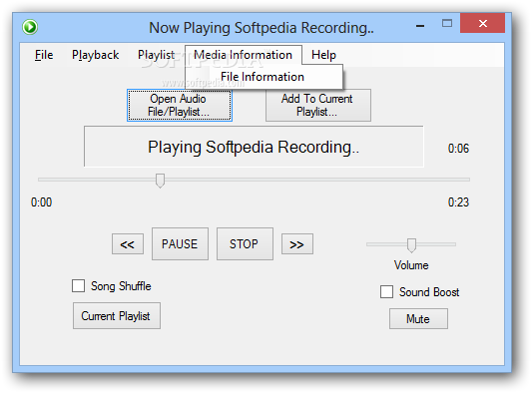Pause the current playback

180,243
